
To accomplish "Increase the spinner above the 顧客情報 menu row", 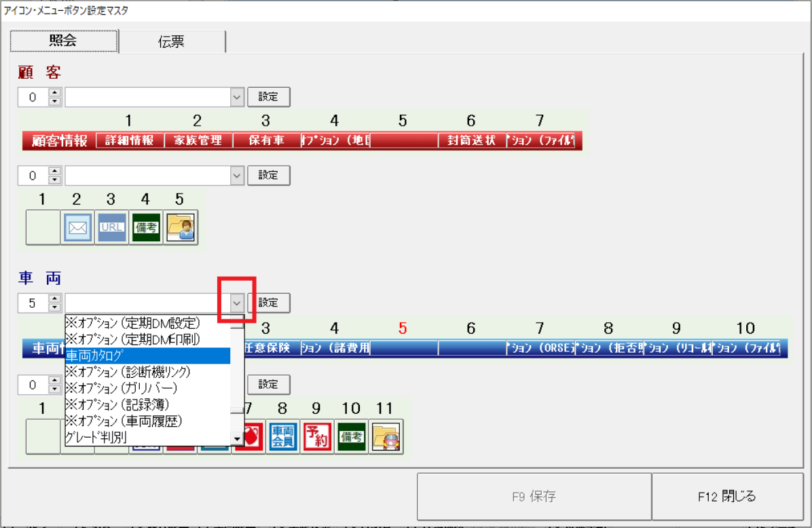I will tap(54, 92).
